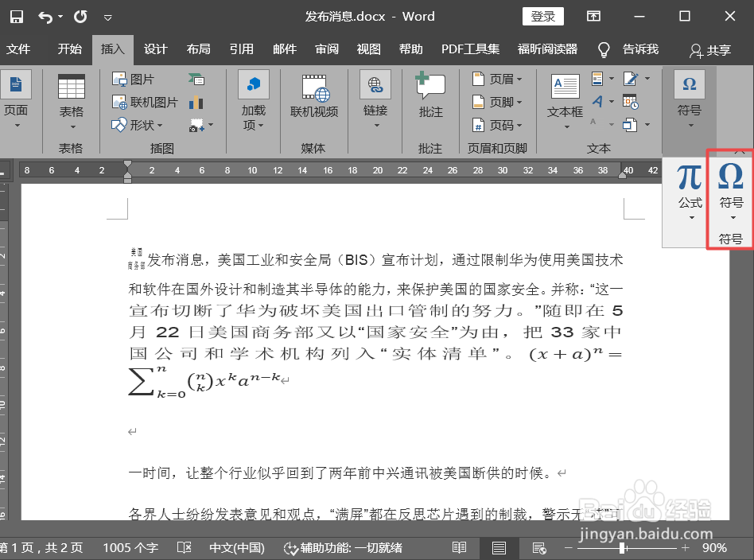Click the right indent marker on ruler
This screenshot has width=754, height=560.
tap(622, 173)
